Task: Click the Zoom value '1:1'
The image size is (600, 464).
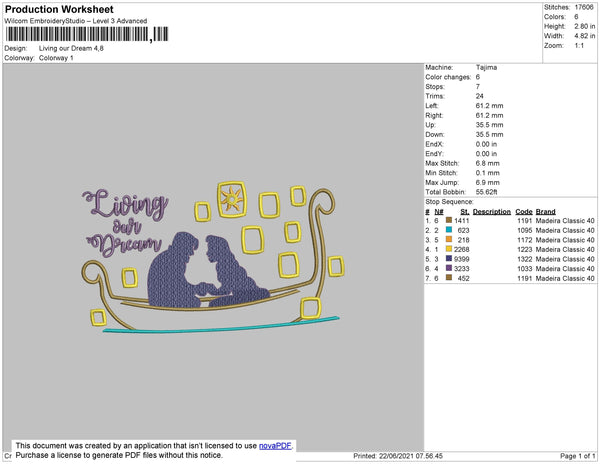Action: 579,46
